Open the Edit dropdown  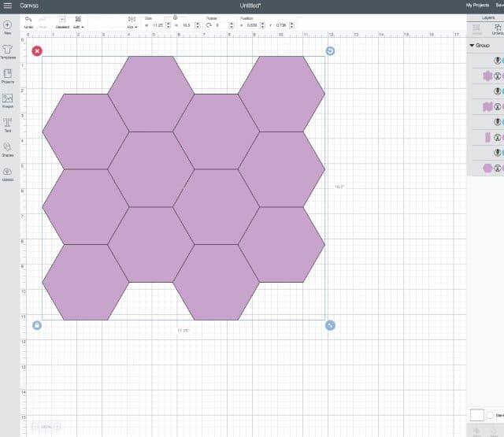78,22
